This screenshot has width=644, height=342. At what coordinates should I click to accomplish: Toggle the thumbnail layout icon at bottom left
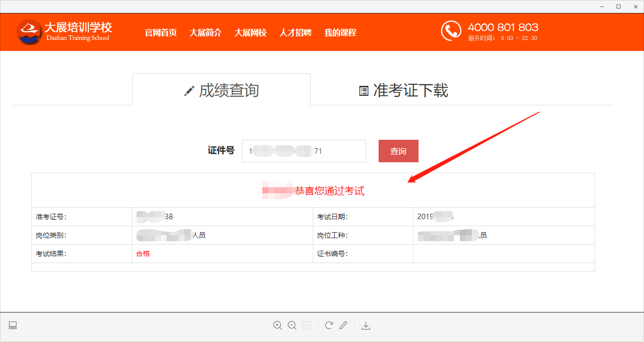coord(13,326)
